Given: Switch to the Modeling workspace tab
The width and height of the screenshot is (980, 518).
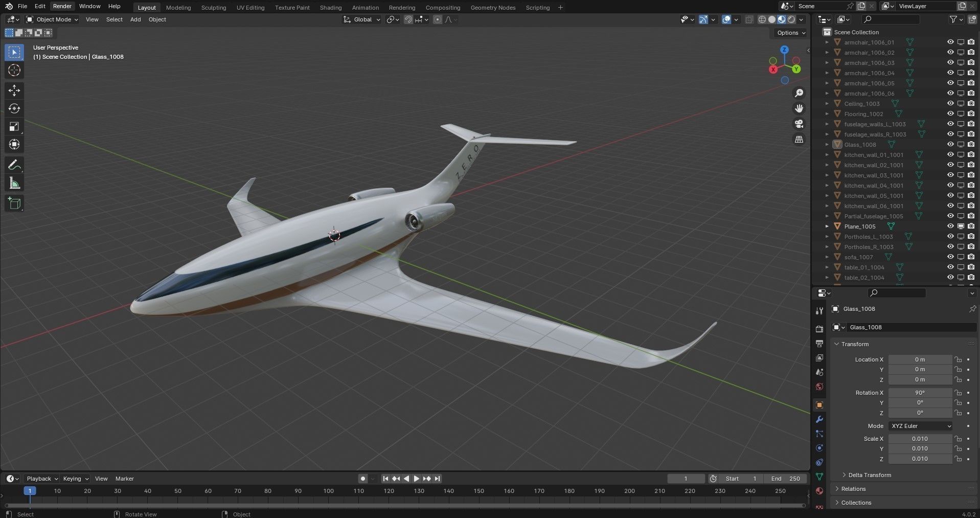Looking at the screenshot, I should click(x=178, y=8).
